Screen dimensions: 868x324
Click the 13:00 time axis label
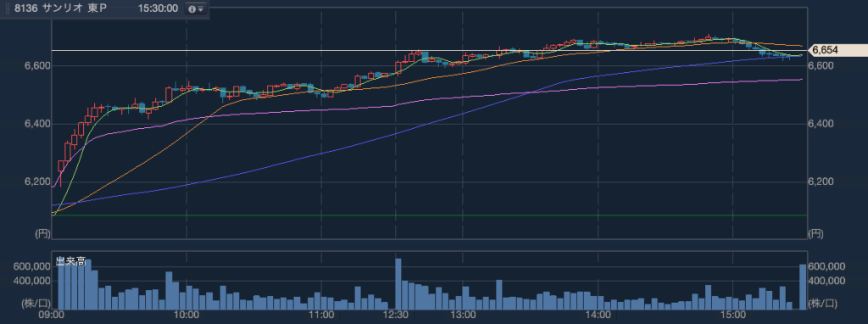pos(464,316)
